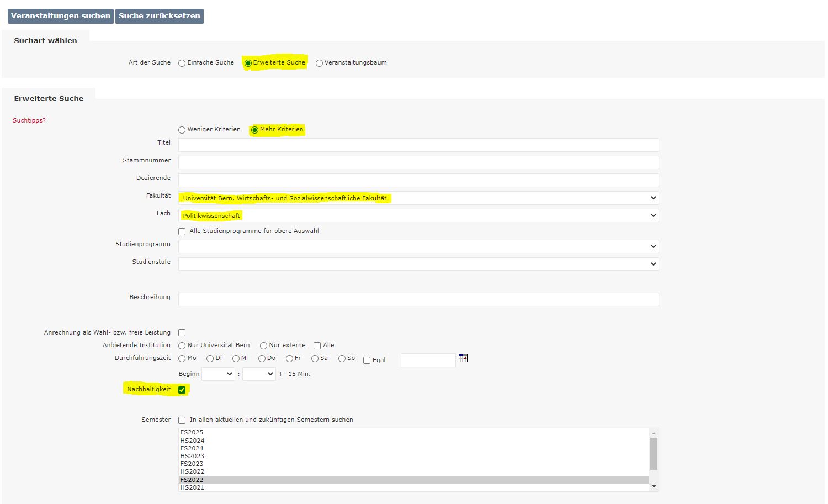Select HS2023 in the semester list
Viewport: 828px width, 504px height.
coord(414,456)
